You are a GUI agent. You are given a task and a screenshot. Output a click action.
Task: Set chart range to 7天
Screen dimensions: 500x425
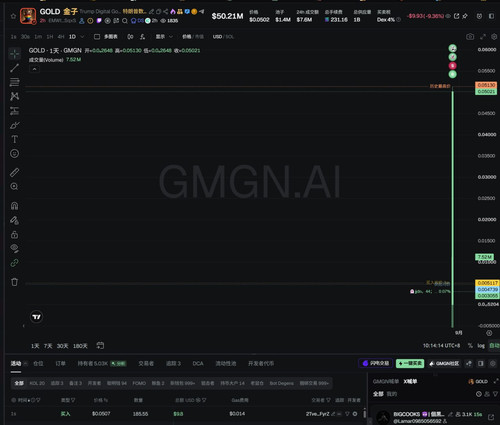click(x=48, y=346)
